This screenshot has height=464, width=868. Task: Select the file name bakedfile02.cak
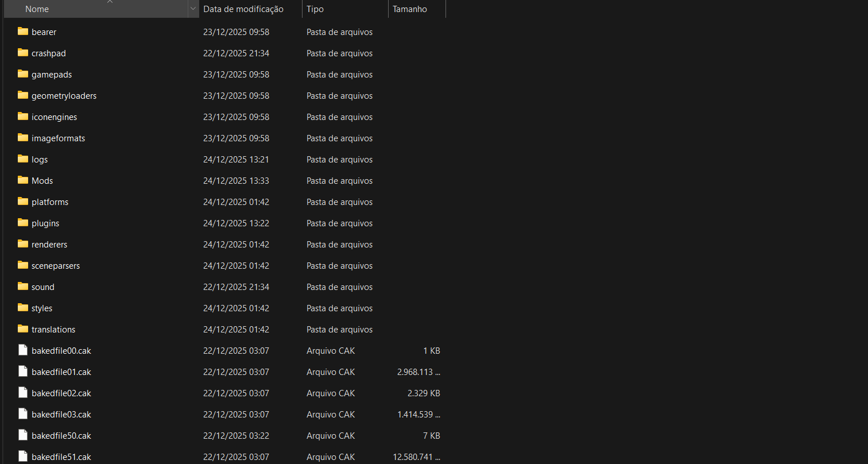coord(61,393)
